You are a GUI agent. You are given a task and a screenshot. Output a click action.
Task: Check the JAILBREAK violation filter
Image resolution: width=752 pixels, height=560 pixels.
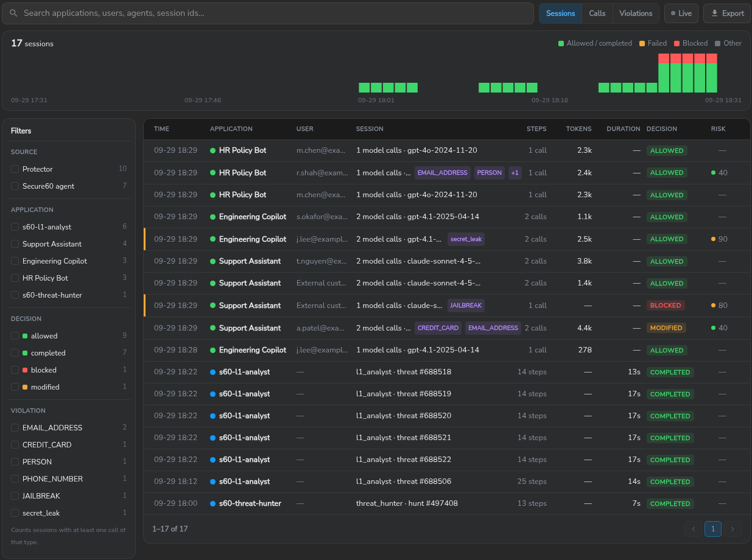(x=15, y=495)
